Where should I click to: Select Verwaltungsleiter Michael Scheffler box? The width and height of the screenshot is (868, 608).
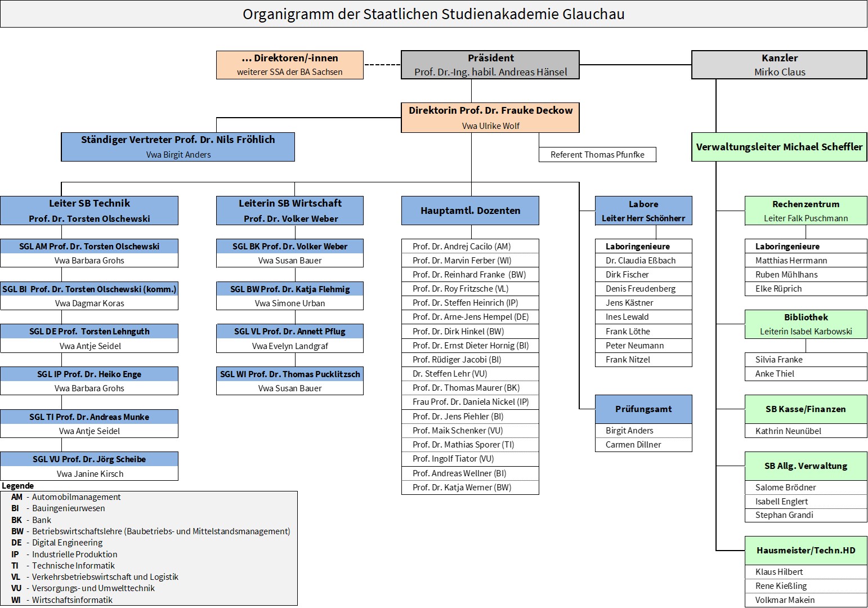click(x=780, y=147)
